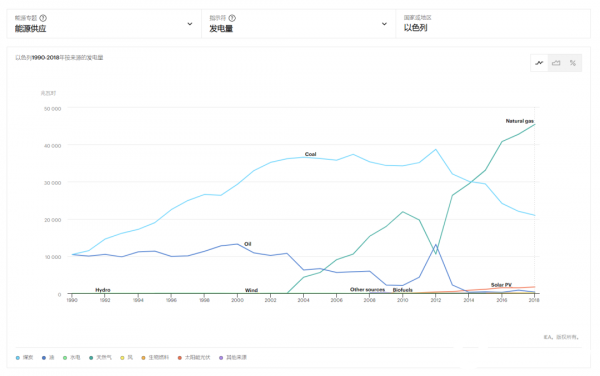Open the country selector showing 以色列
Image resolution: width=600 pixels, height=376 pixels.
pyautogui.click(x=493, y=24)
